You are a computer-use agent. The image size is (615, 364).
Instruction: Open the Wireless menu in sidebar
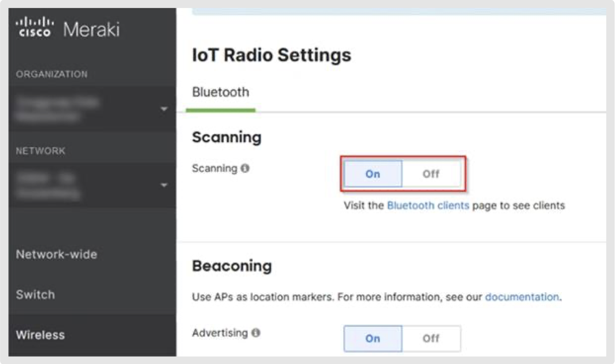point(40,335)
